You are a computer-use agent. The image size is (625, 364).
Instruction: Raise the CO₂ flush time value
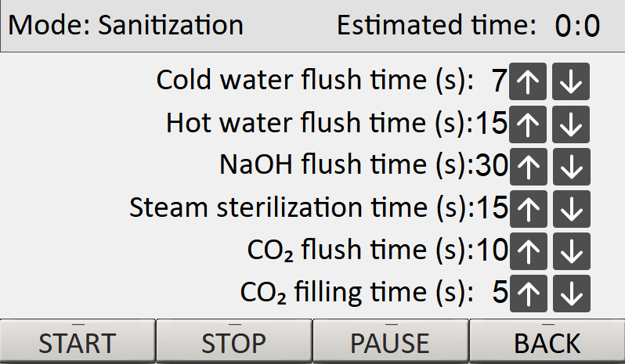coord(529,250)
